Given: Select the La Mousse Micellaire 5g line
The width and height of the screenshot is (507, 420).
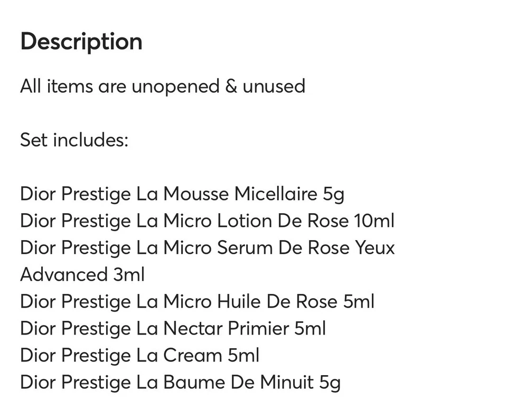Looking at the screenshot, I should [182, 194].
